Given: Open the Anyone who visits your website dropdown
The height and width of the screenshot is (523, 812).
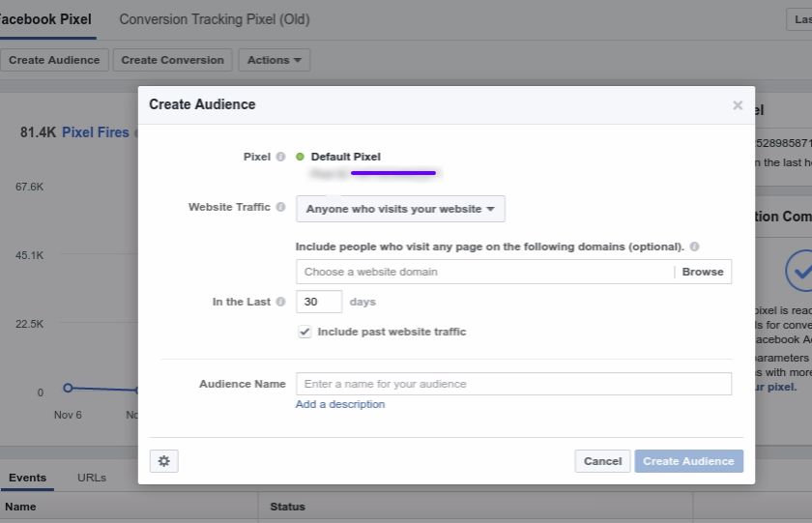Looking at the screenshot, I should pyautogui.click(x=400, y=209).
